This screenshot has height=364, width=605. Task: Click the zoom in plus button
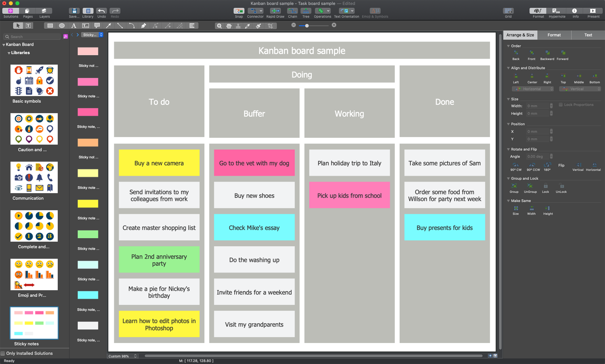[334, 25]
